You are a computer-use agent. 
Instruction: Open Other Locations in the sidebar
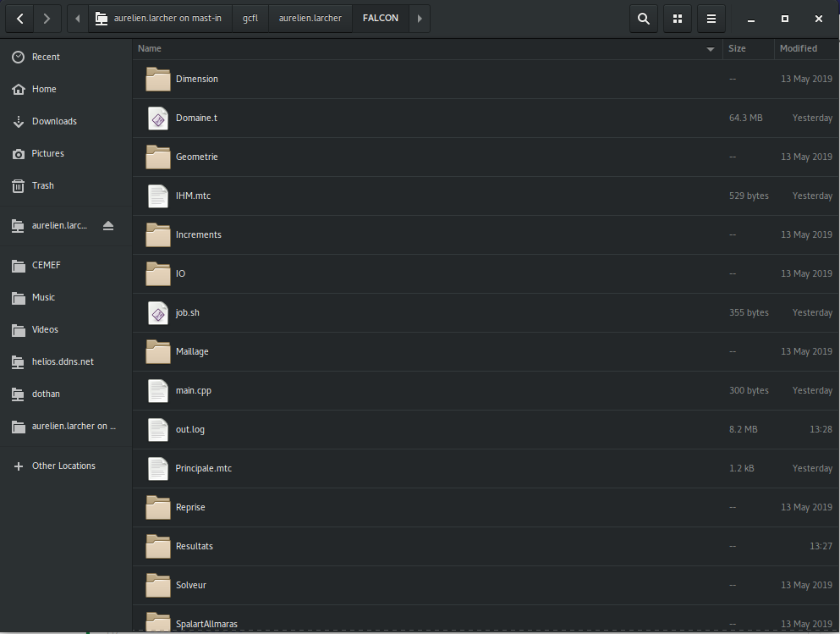point(66,466)
